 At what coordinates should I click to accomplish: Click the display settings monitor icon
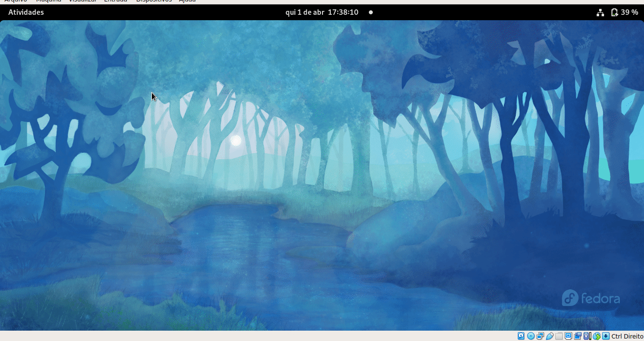click(x=568, y=336)
